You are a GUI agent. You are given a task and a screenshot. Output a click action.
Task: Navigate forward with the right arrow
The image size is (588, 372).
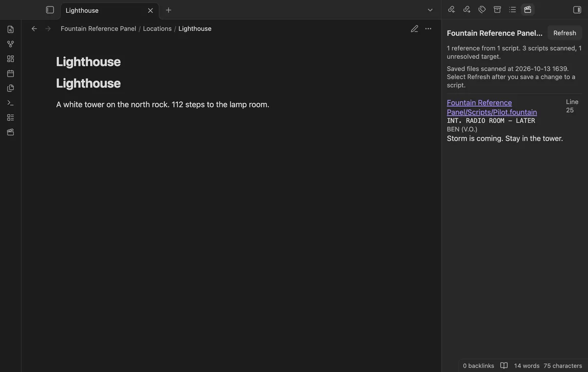[x=48, y=28]
